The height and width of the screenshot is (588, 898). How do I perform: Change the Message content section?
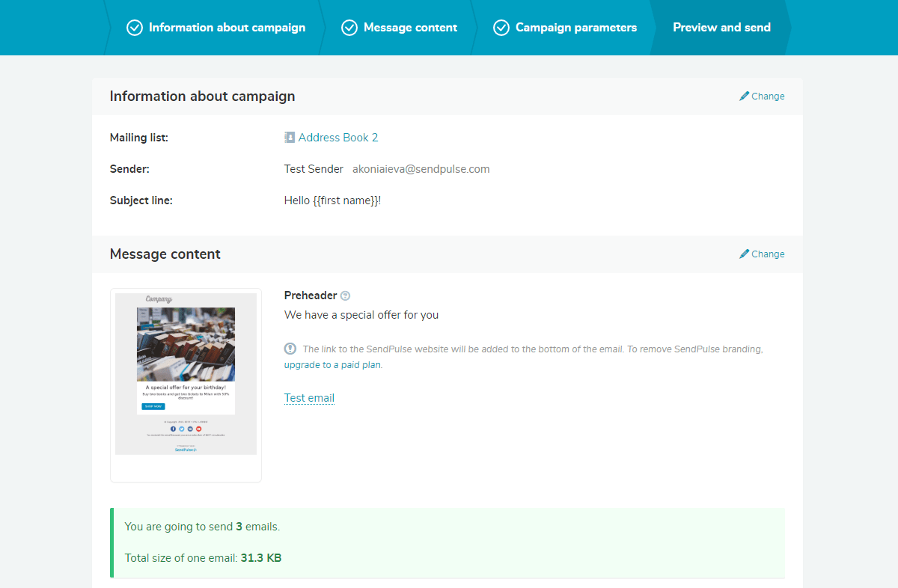[x=762, y=254]
